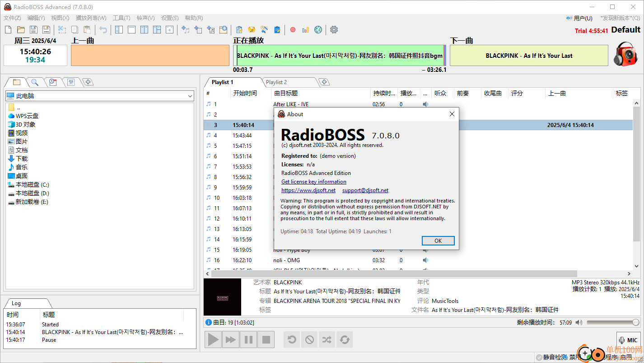Viewport: 644px width, 363px height.
Task: Switch to Playlist 2 tab
Action: 277,82
